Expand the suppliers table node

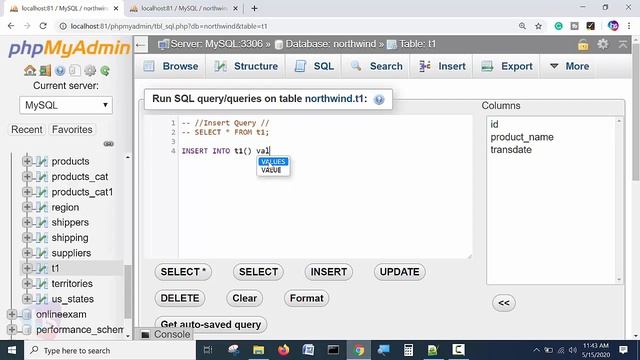(x=27, y=253)
